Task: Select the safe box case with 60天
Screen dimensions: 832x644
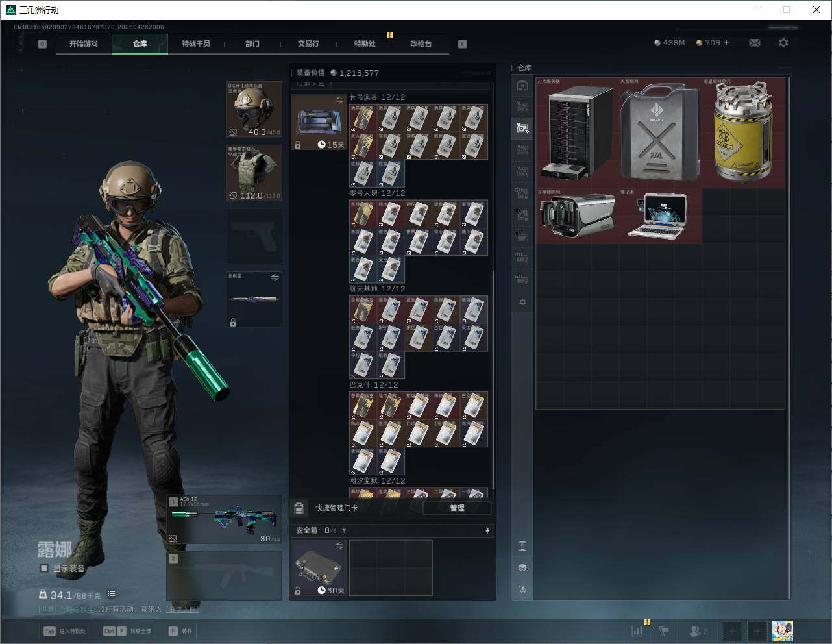Action: click(x=318, y=568)
